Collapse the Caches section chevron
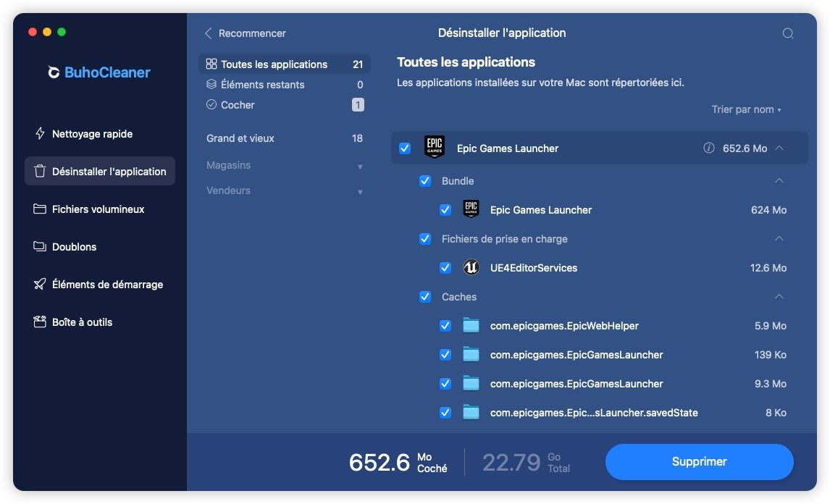 (779, 296)
